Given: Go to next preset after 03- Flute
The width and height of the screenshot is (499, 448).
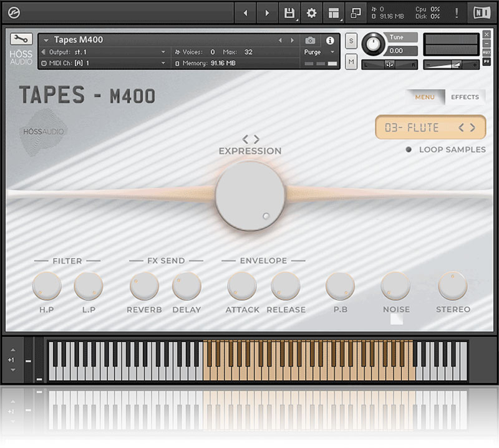Looking at the screenshot, I should (473, 128).
